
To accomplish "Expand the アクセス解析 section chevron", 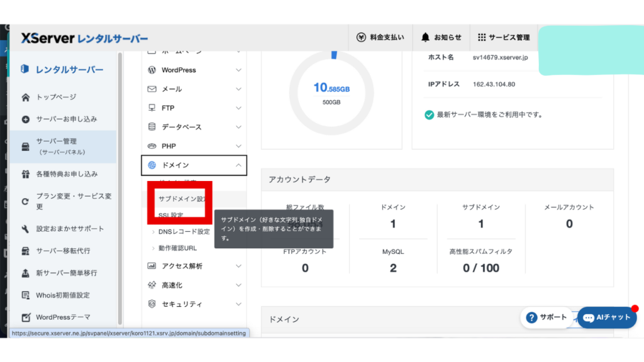I will [x=238, y=266].
